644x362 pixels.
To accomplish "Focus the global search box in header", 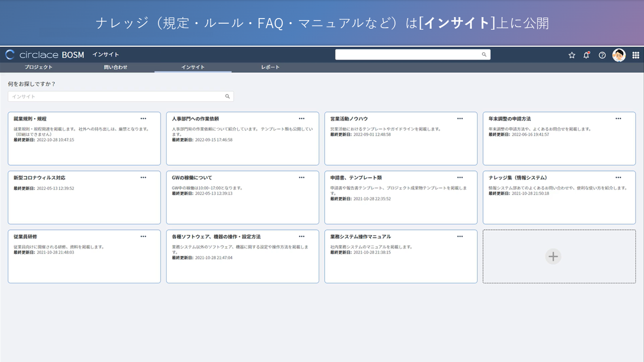I will (408, 55).
